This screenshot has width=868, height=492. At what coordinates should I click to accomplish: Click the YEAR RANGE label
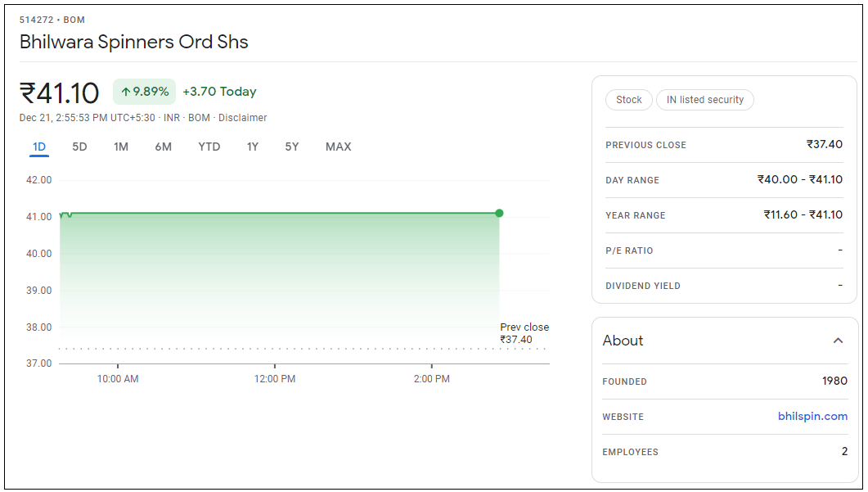point(636,215)
